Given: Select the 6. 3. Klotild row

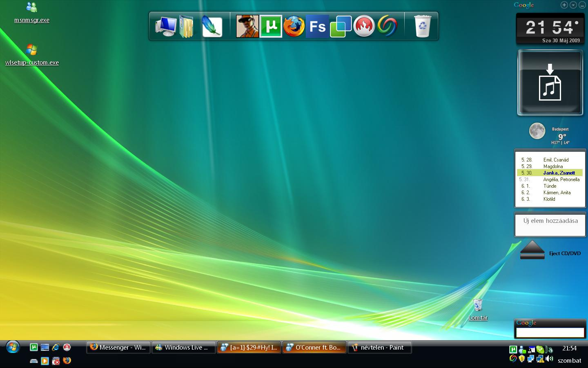Looking at the screenshot, I should pyautogui.click(x=550, y=199).
